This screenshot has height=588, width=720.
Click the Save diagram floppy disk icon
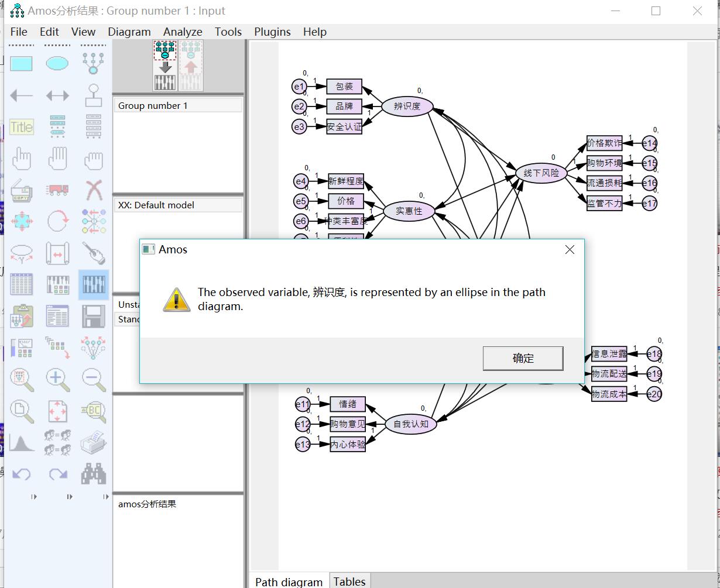[94, 317]
